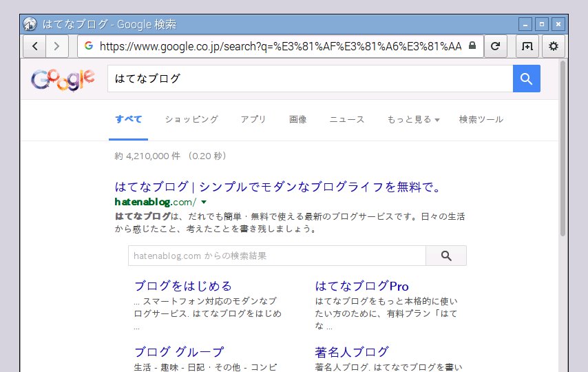Reload the page with the refresh icon
The height and width of the screenshot is (372, 588).
[495, 46]
